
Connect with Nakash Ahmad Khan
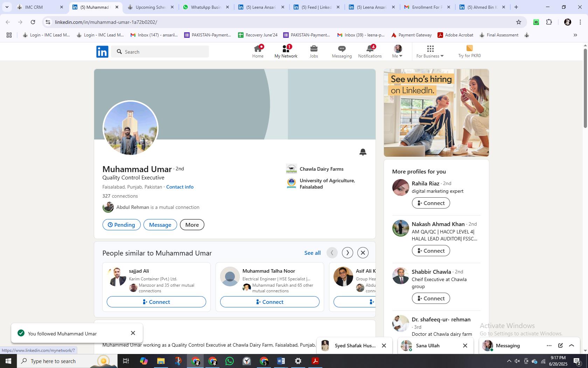431,251
